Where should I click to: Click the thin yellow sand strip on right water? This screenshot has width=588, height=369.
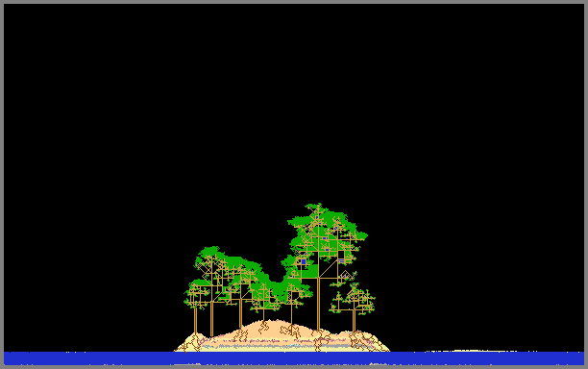pyautogui.click(x=471, y=352)
